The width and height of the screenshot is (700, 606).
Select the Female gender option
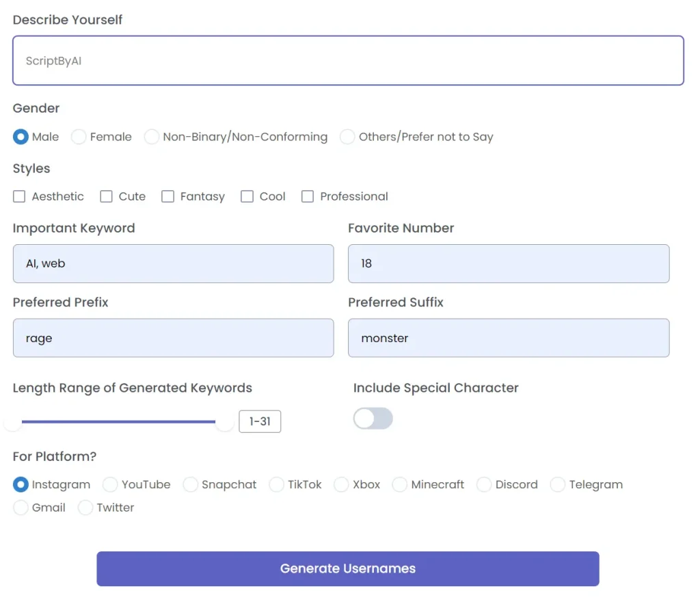[x=79, y=137]
